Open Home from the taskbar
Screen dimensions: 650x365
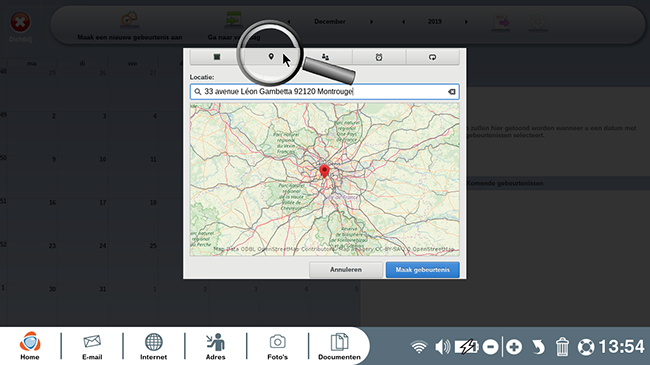coord(30,346)
